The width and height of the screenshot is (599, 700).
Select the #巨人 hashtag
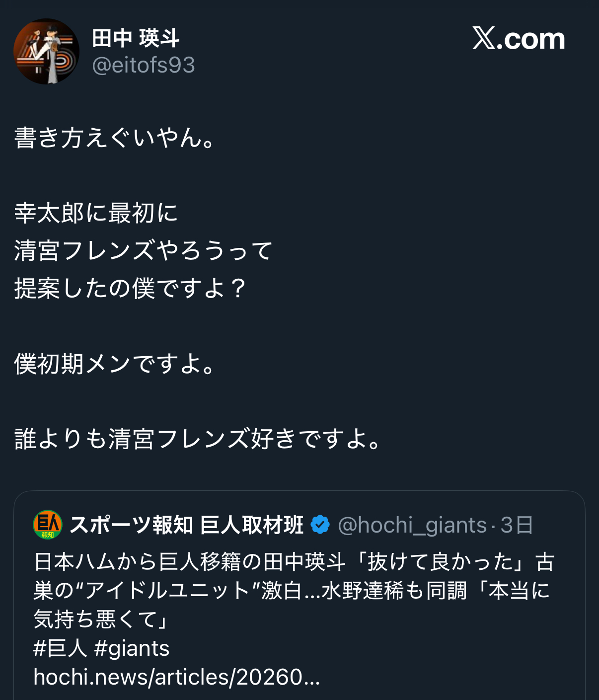click(60, 648)
